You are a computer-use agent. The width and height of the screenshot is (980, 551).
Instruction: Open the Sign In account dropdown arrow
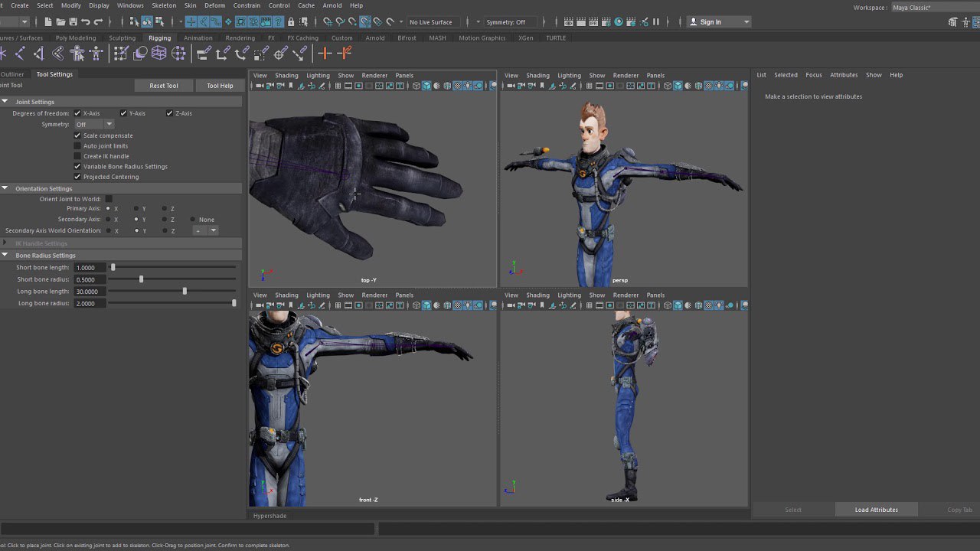(746, 21)
